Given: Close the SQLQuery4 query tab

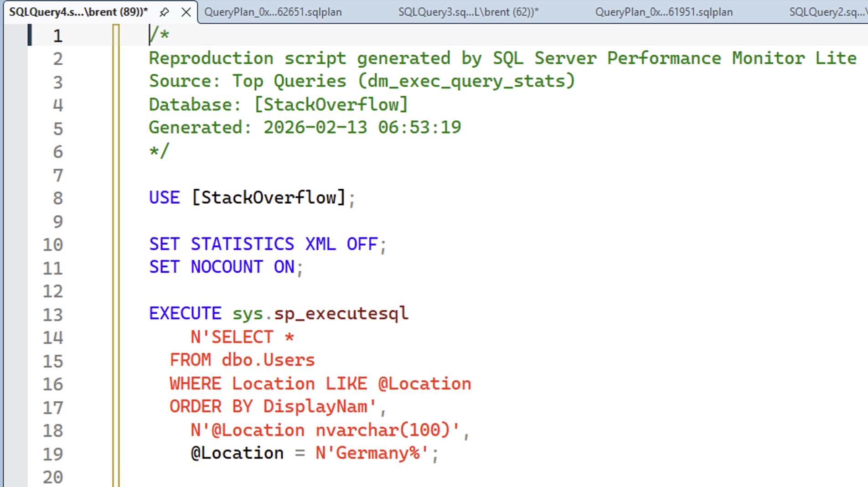Looking at the screenshot, I should (x=186, y=12).
